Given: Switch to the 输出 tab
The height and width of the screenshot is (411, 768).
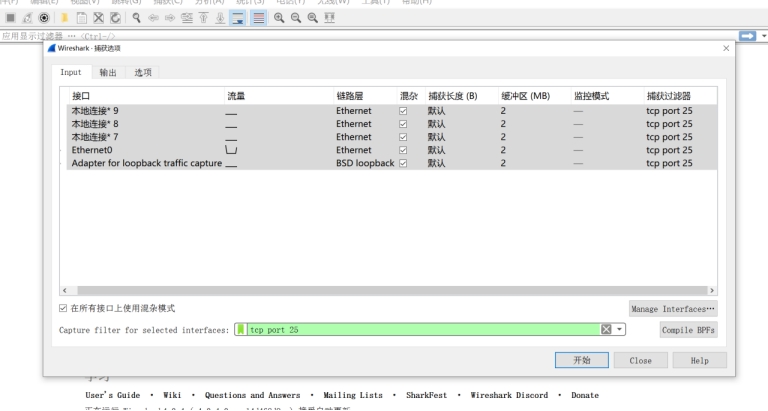Looking at the screenshot, I should click(107, 72).
